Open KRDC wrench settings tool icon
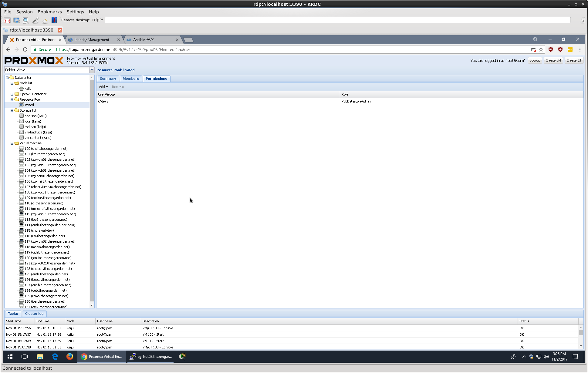The image size is (588, 373). (35, 20)
